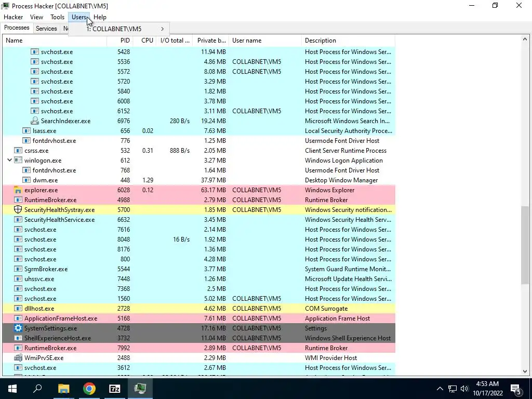This screenshot has height=399, width=532.
Task: Click the uhssvc.exe process icon
Action: [x=18, y=278]
